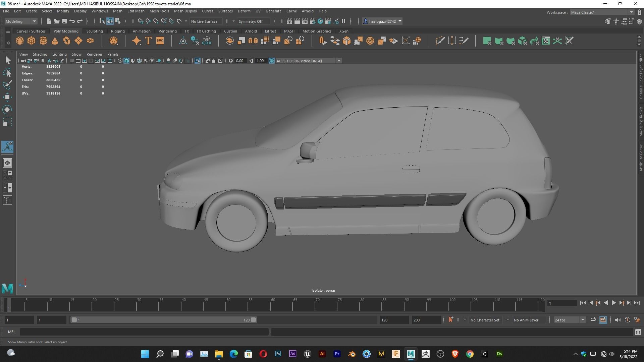Click the MEL command line input
644x362 pixels.
tap(144, 332)
